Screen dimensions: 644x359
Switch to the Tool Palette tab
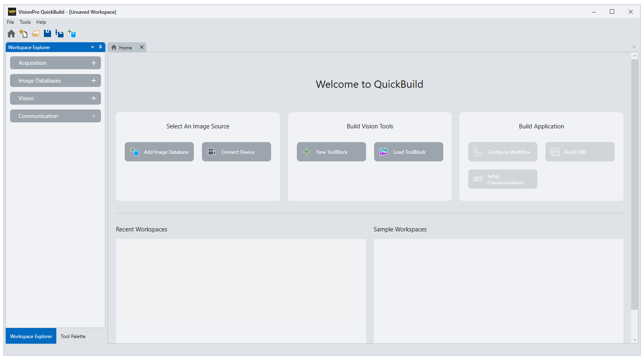click(x=73, y=336)
